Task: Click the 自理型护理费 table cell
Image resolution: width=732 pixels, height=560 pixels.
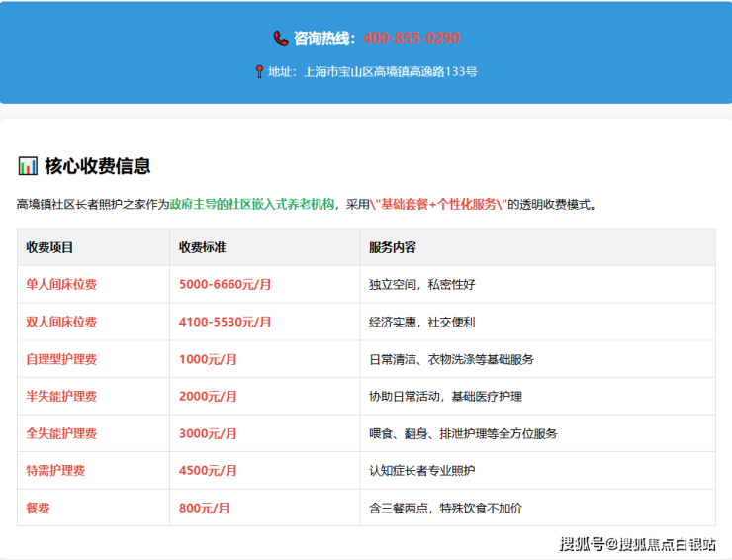Action: (x=61, y=359)
